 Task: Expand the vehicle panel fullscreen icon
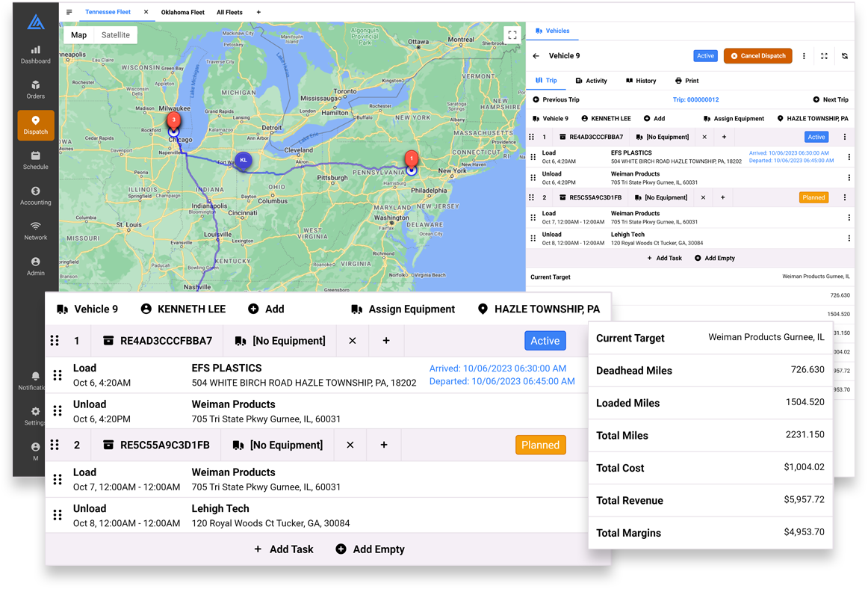(x=824, y=56)
